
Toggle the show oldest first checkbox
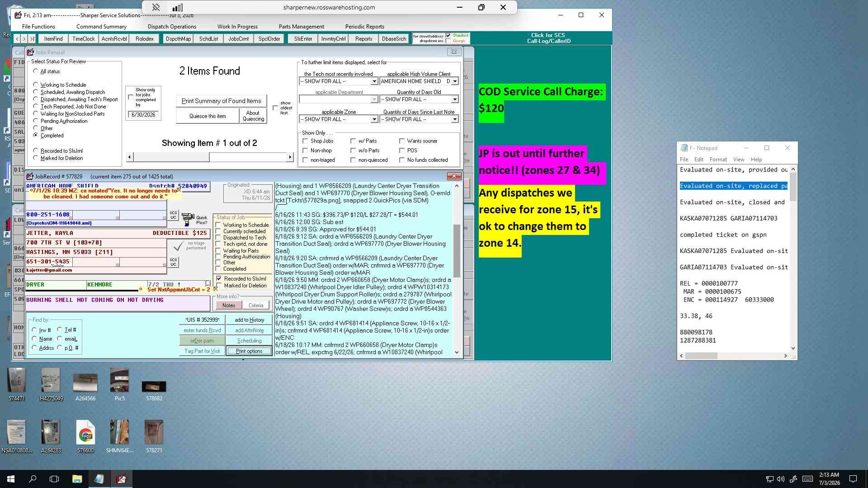[275, 108]
